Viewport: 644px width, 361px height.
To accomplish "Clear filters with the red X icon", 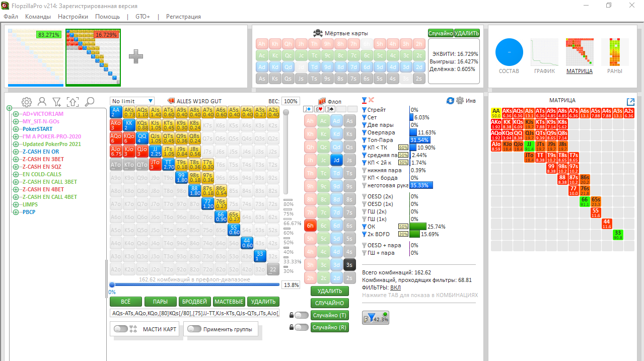I will point(372,100).
